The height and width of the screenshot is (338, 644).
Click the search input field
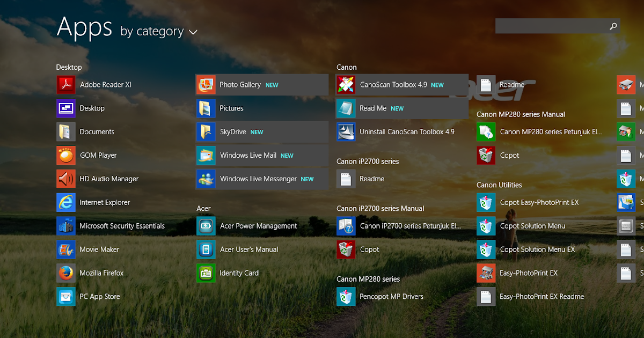558,26
